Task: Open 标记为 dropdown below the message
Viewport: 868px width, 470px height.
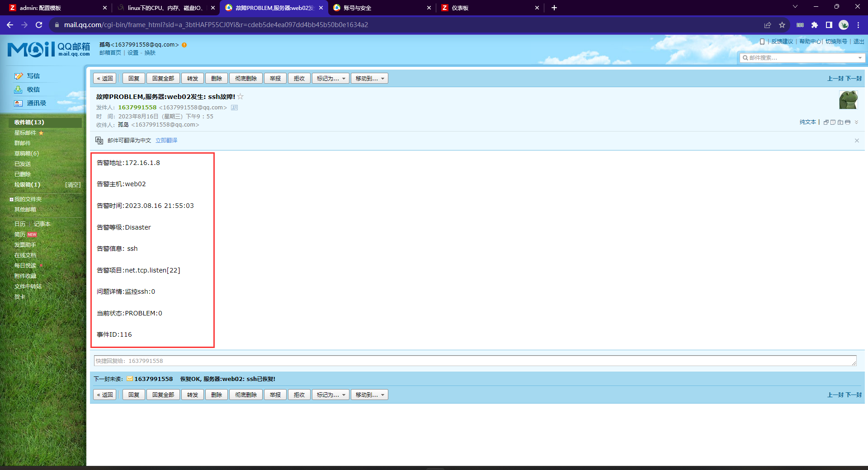Action: (330, 395)
